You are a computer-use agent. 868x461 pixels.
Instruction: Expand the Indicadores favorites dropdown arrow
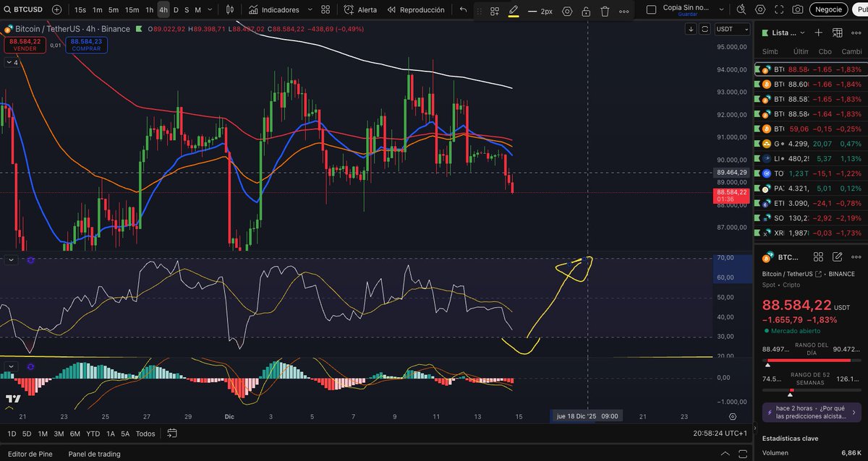(310, 10)
